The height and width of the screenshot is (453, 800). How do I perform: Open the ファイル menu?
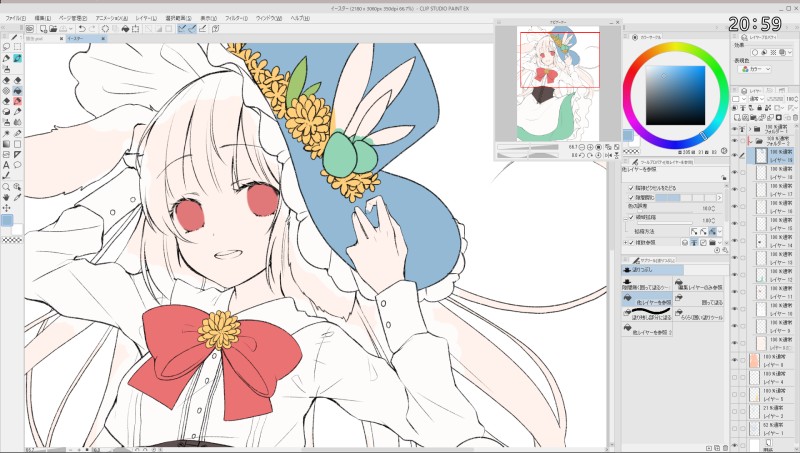pyautogui.click(x=15, y=18)
